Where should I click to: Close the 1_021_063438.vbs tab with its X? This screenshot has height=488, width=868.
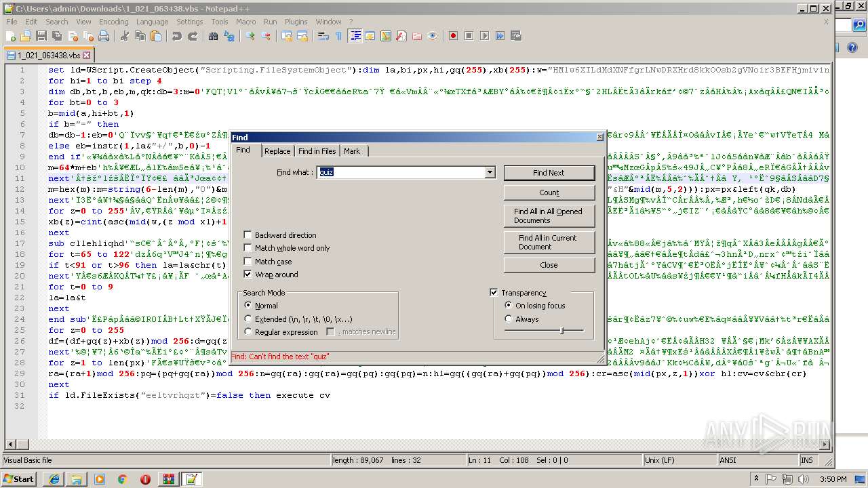[x=86, y=55]
